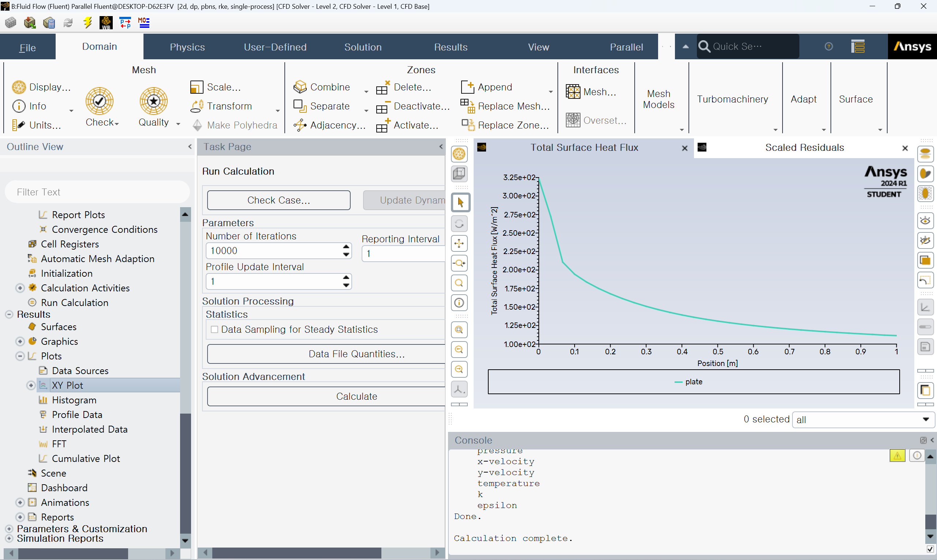The height and width of the screenshot is (560, 937).
Task: Click mesh Info icon
Action: tap(19, 106)
